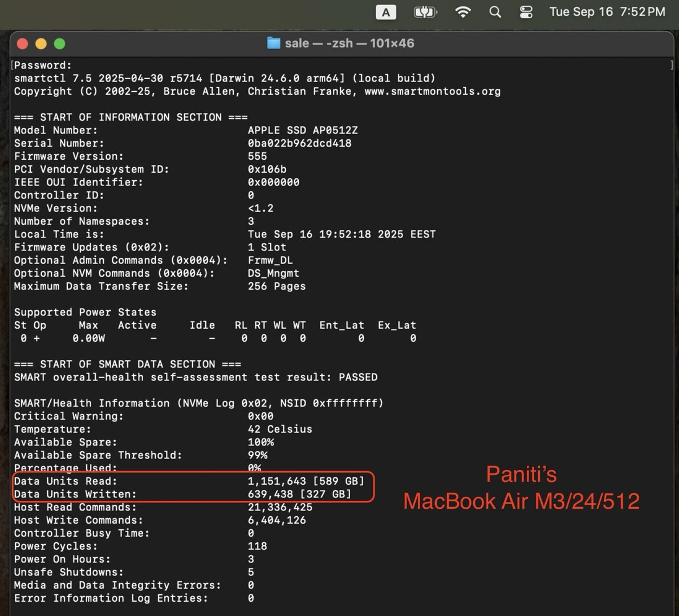The image size is (679, 616).
Task: Click the red close window button
Action: (22, 44)
